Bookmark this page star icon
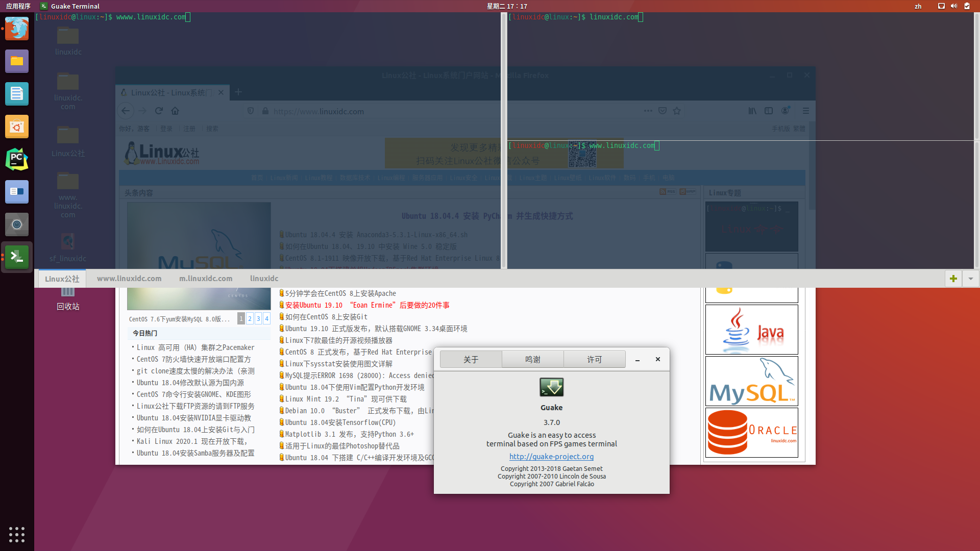This screenshot has width=980, height=551. coord(677,111)
